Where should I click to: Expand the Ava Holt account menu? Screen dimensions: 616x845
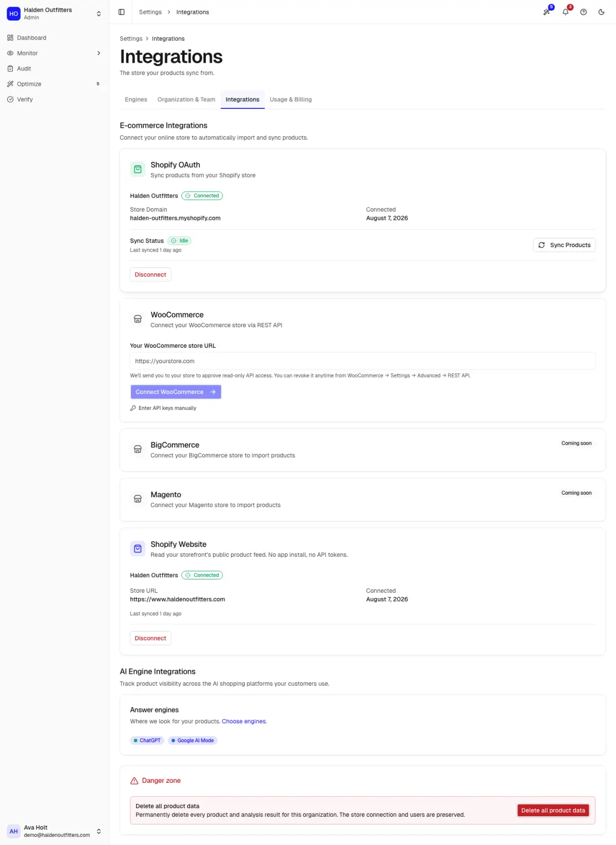[99, 831]
